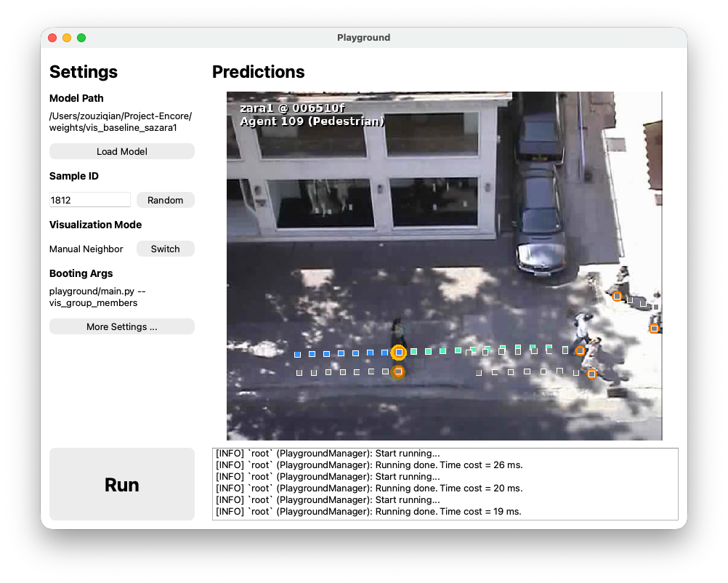Close the Playground window
728x583 pixels.
pos(52,38)
